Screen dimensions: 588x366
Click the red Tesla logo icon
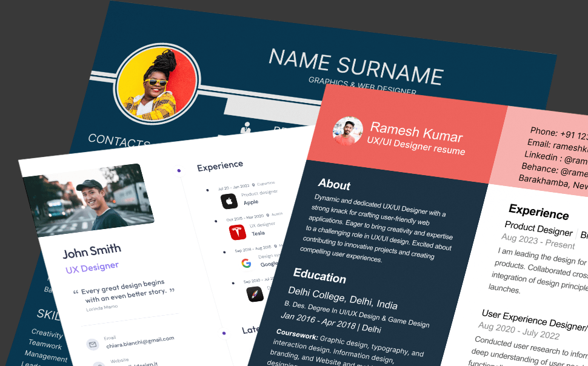pos(238,232)
